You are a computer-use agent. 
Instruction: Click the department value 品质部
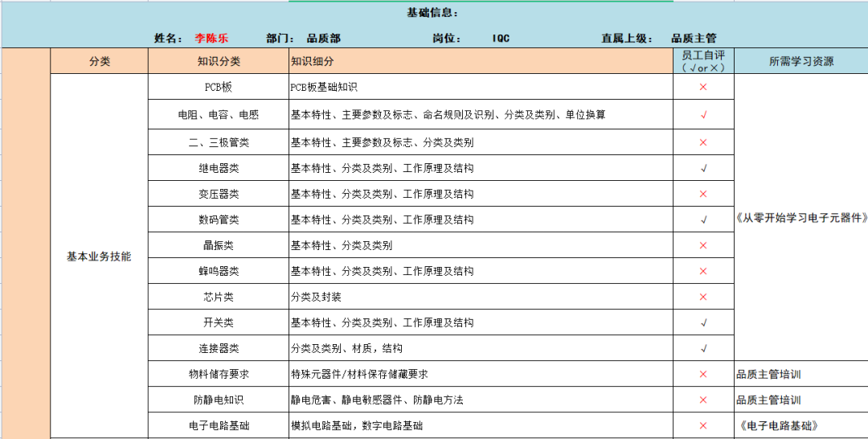coord(324,39)
